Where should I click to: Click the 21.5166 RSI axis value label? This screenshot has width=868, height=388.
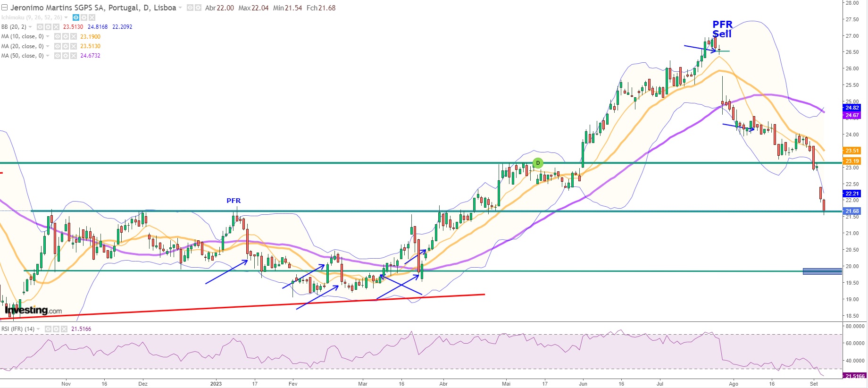coord(855,376)
